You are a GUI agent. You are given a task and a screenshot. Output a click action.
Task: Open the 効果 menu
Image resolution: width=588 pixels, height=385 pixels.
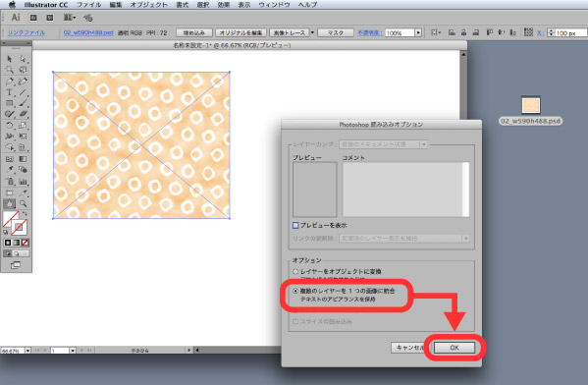[x=224, y=5]
